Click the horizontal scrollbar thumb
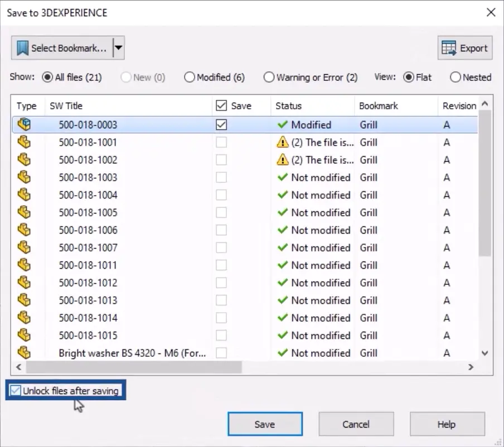Image resolution: width=504 pixels, height=447 pixels. click(x=134, y=367)
